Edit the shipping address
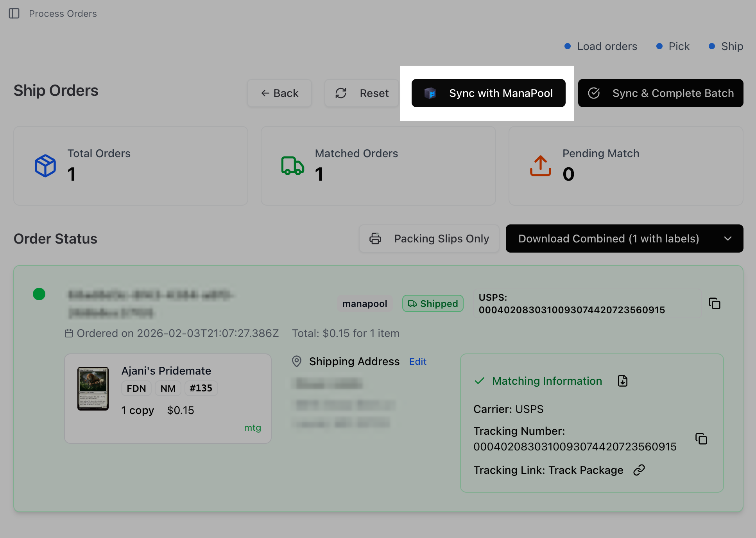756x538 pixels. 417,361
